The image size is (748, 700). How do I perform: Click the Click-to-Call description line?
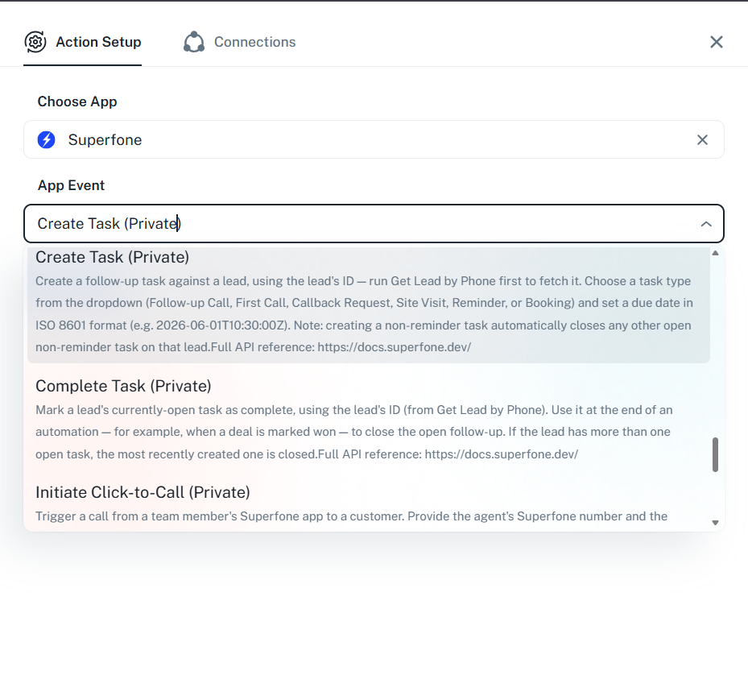click(x=352, y=516)
